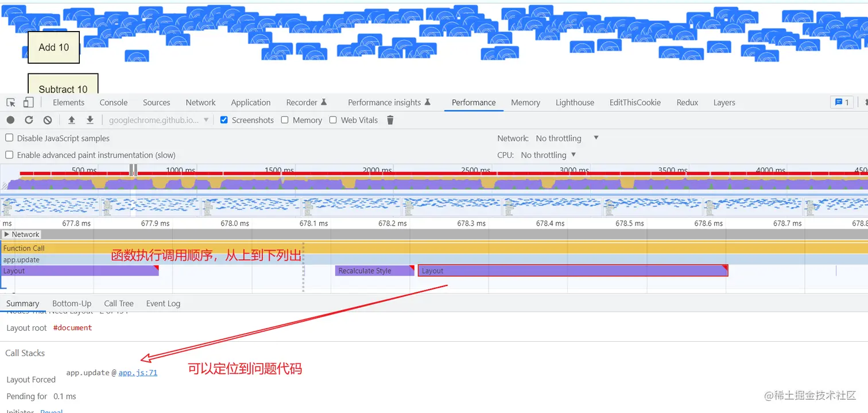Switch to Call Tree tab

119,303
